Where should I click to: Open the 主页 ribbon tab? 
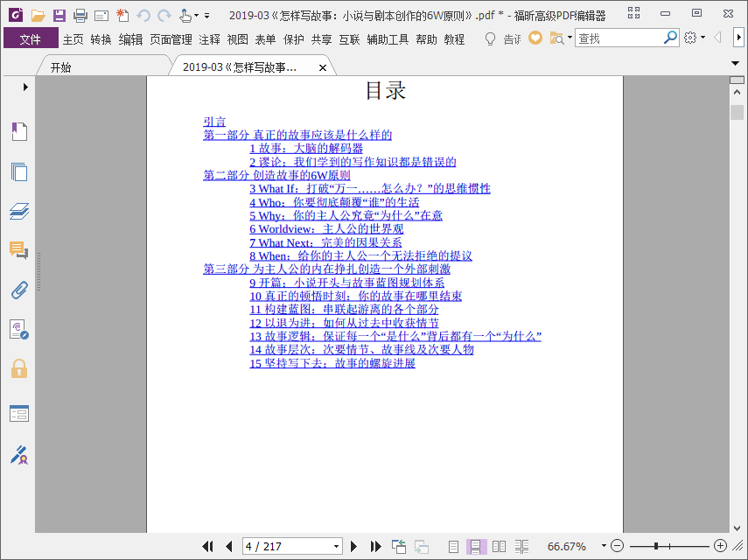coord(73,39)
